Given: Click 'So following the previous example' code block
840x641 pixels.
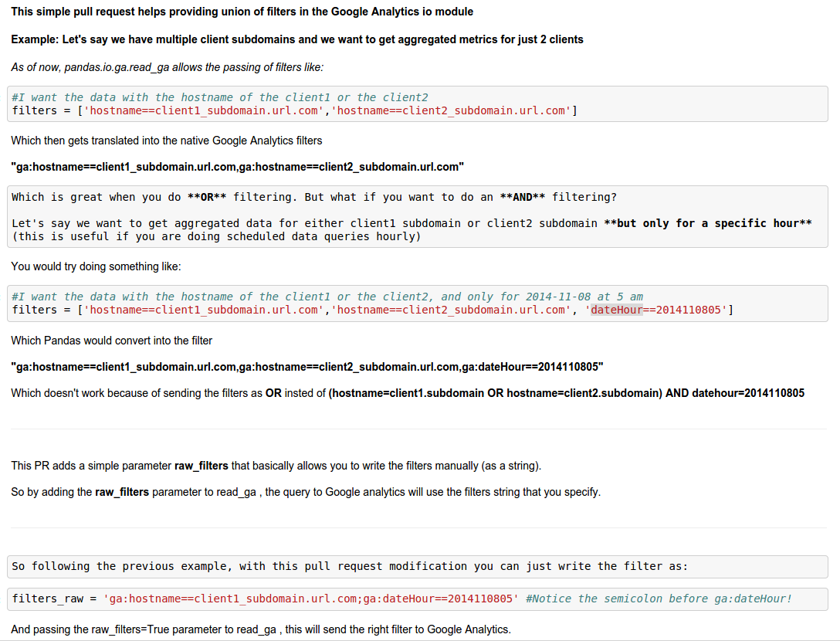Looking at the screenshot, I should [418, 567].
